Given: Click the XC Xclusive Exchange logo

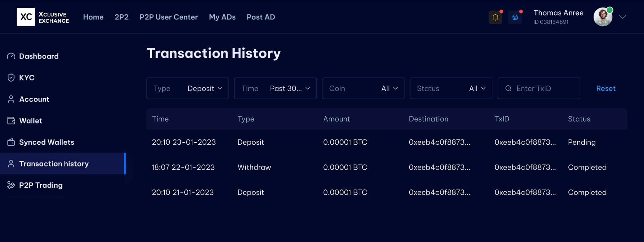Looking at the screenshot, I should pyautogui.click(x=43, y=17).
